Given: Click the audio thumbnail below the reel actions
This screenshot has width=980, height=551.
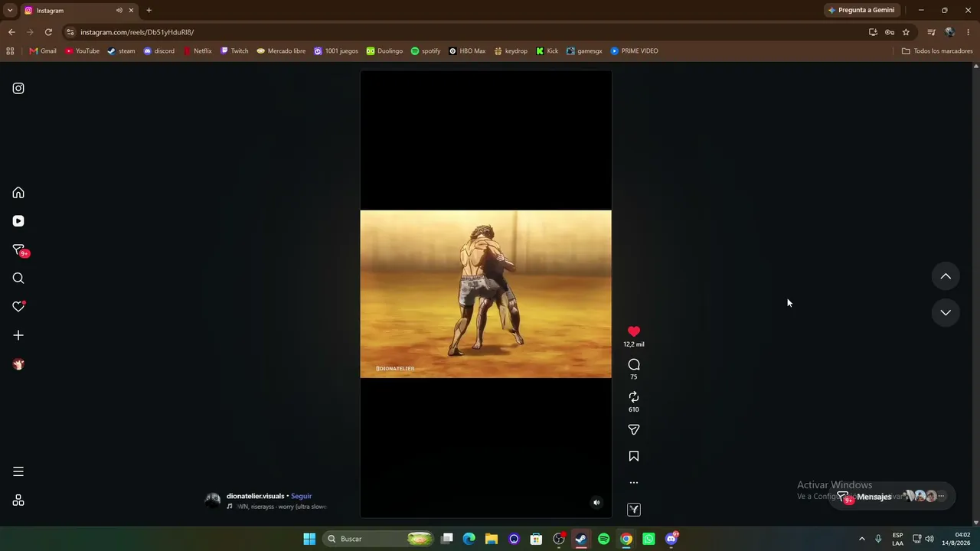Looking at the screenshot, I should tap(634, 510).
